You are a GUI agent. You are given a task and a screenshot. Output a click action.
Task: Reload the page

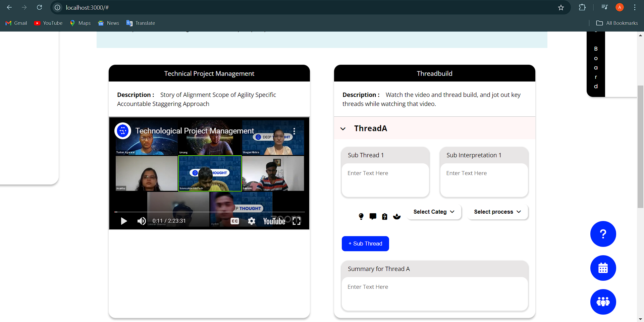pos(39,7)
